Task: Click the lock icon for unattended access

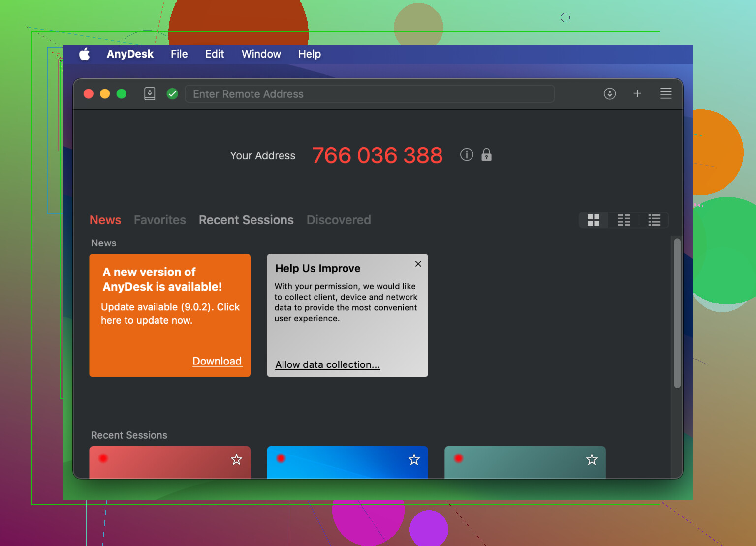Action: pos(486,154)
